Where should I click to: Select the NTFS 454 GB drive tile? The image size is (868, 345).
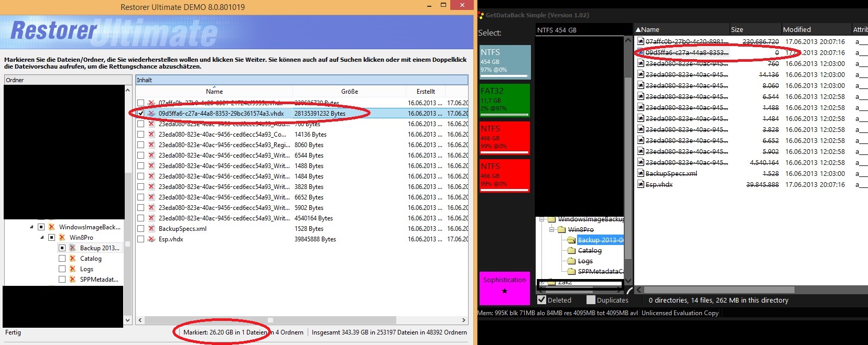505,62
